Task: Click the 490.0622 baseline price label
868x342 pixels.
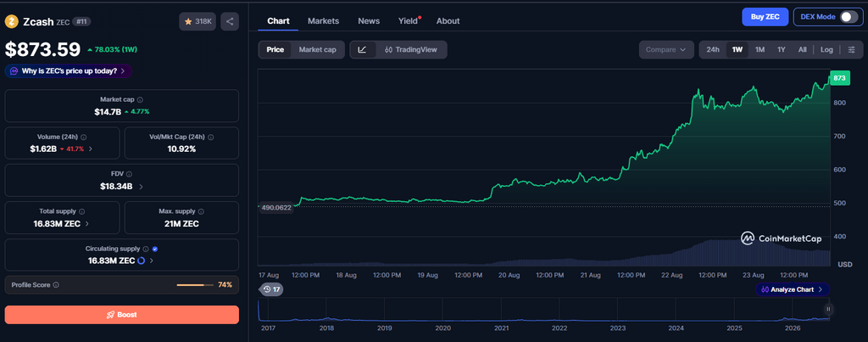Action: tap(276, 207)
